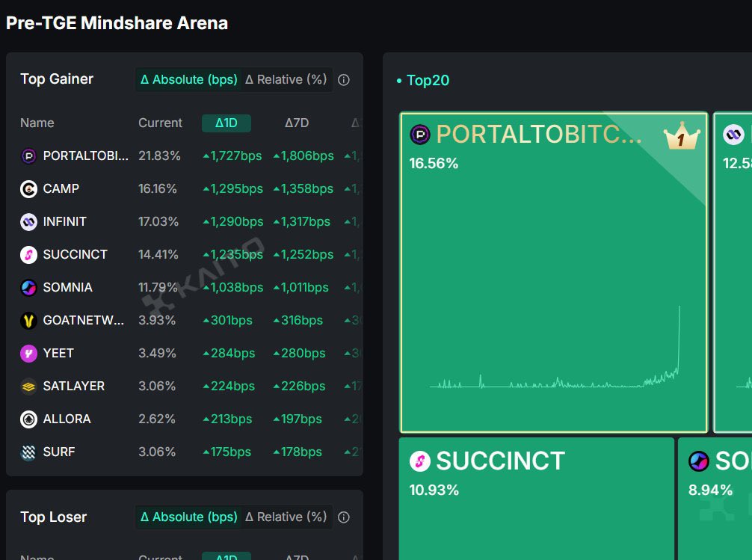Open the SURF project name link
The image size is (752, 560).
click(59, 452)
